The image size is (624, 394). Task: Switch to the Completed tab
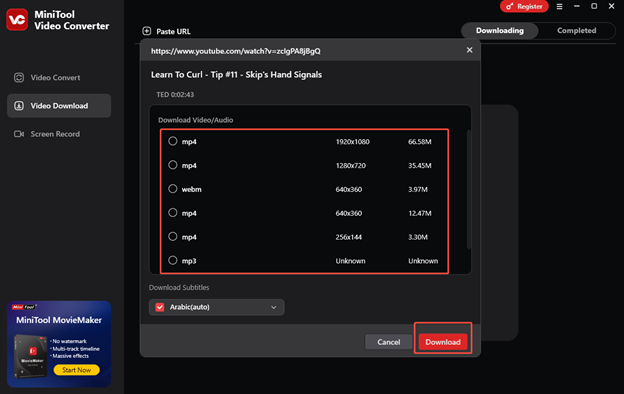pyautogui.click(x=576, y=31)
